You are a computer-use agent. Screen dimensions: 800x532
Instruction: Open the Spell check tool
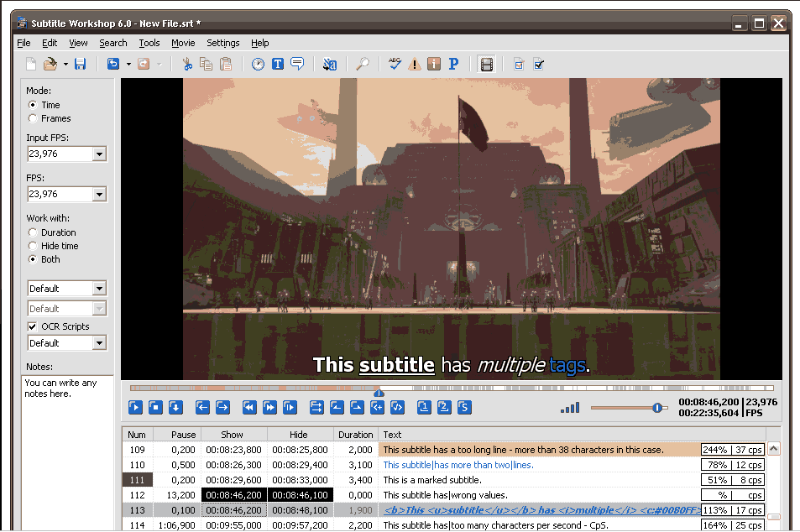pyautogui.click(x=394, y=64)
